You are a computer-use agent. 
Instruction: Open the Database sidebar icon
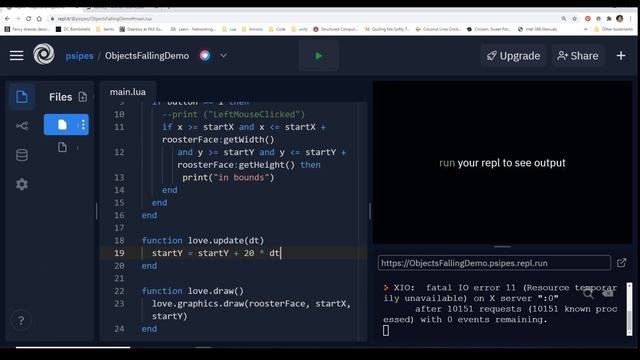point(22,155)
